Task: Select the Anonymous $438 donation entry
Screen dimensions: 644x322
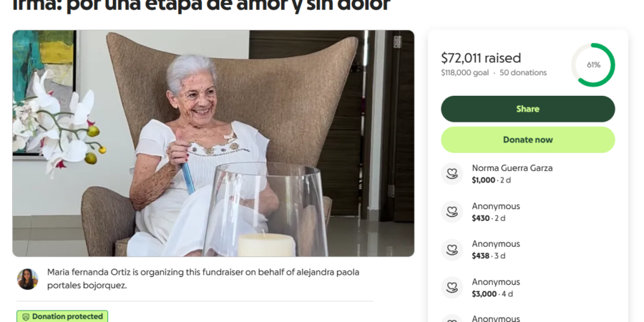Action: [528, 250]
